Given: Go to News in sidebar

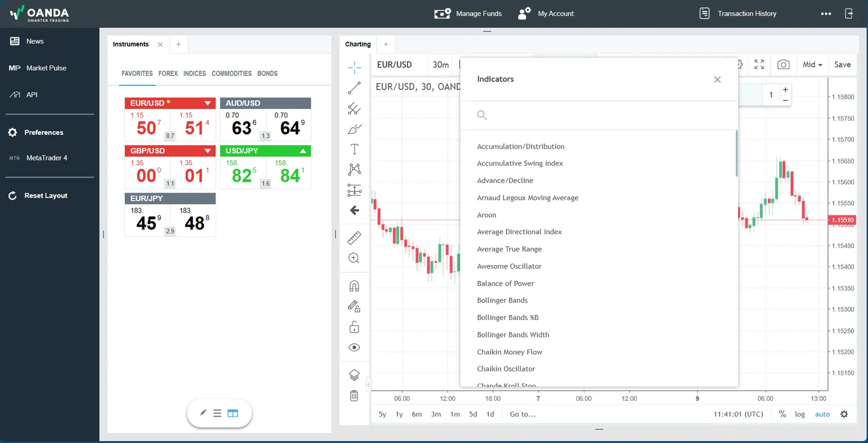Looking at the screenshot, I should [x=27, y=41].
